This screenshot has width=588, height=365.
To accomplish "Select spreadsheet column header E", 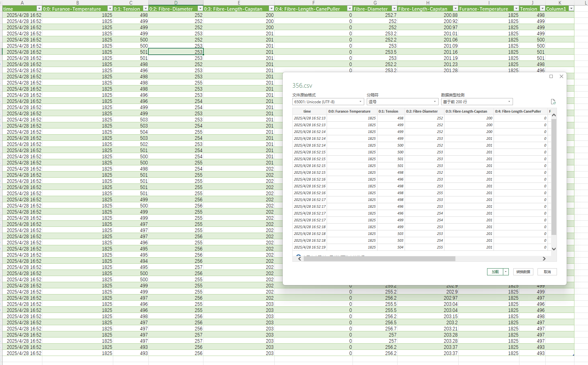I will [x=239, y=3].
